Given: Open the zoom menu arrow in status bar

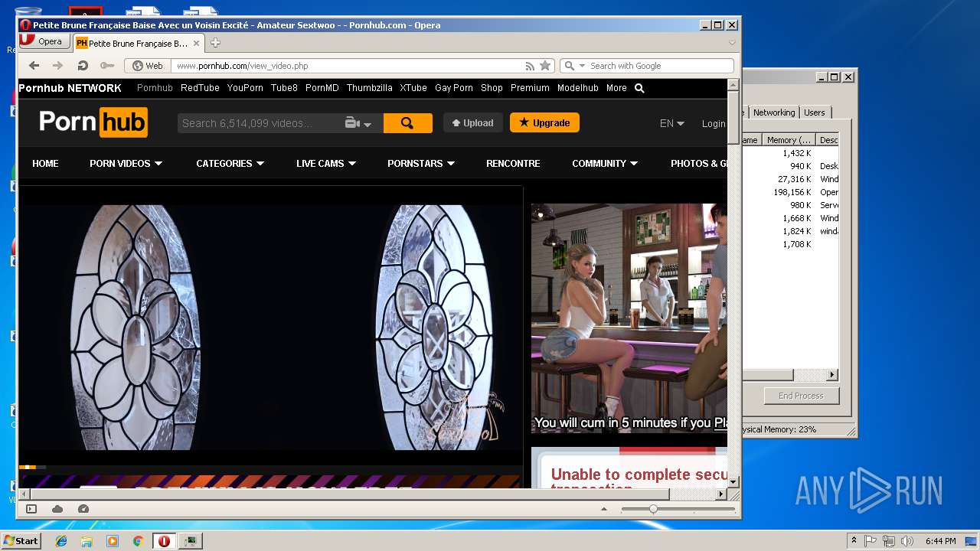Looking at the screenshot, I should [604, 509].
